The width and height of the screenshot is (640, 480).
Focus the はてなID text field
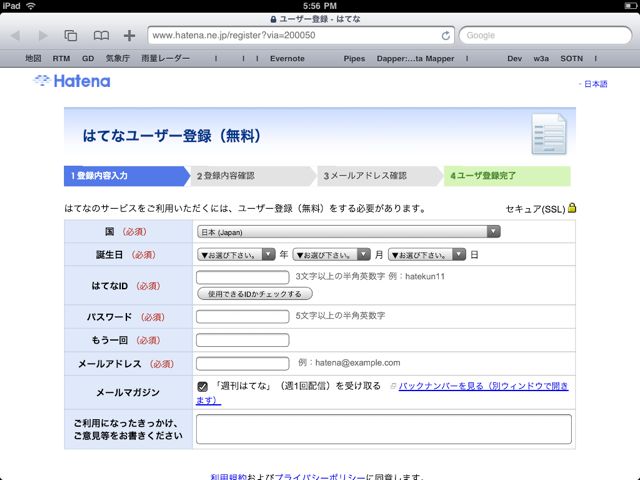click(242, 277)
